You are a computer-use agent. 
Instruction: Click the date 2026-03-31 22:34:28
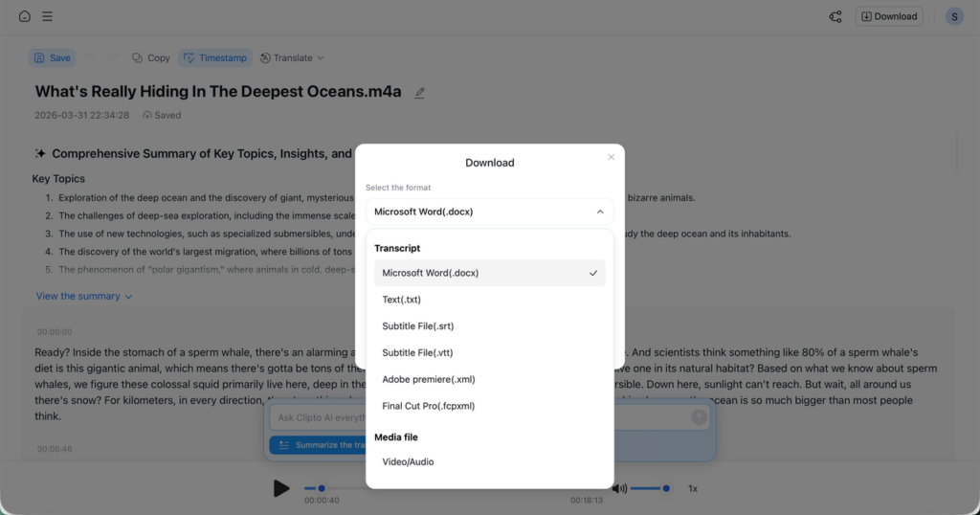click(x=82, y=115)
